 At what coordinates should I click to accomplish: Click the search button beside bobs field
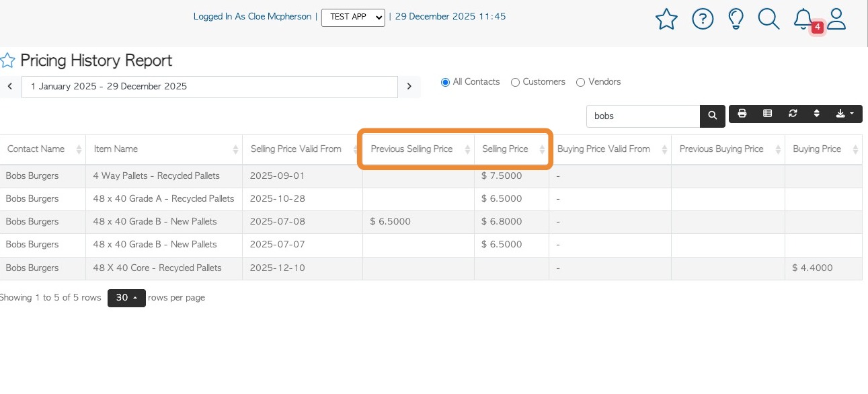tap(713, 116)
